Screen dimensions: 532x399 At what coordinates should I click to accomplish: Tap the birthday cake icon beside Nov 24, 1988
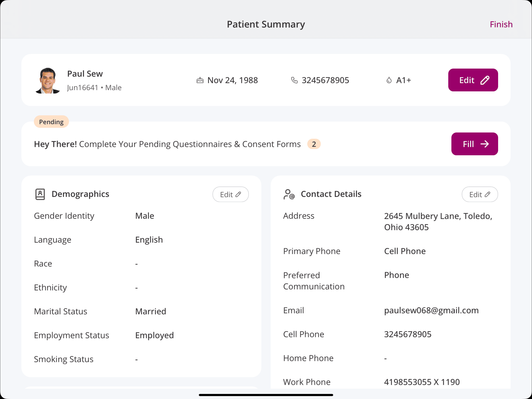point(200,80)
